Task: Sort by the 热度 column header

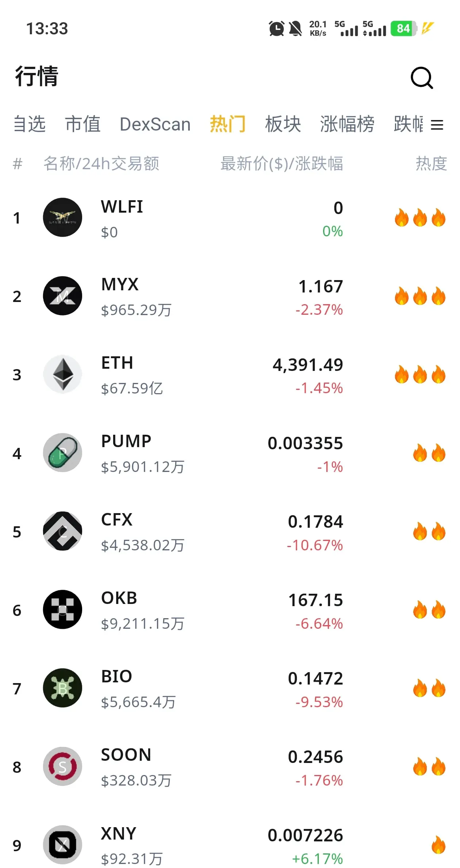Action: click(432, 163)
